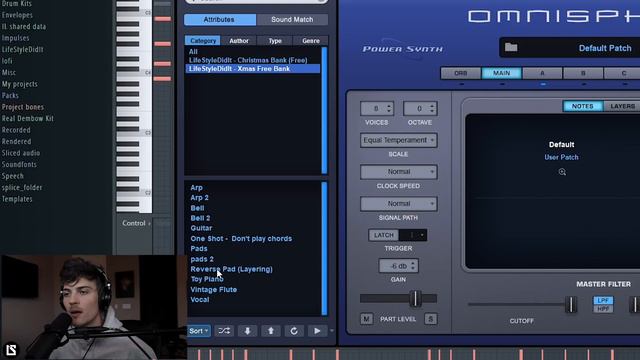Viewport: 640px width, 360px height.
Task: Load Reverse Pad (Layering) patch
Action: pos(231,269)
